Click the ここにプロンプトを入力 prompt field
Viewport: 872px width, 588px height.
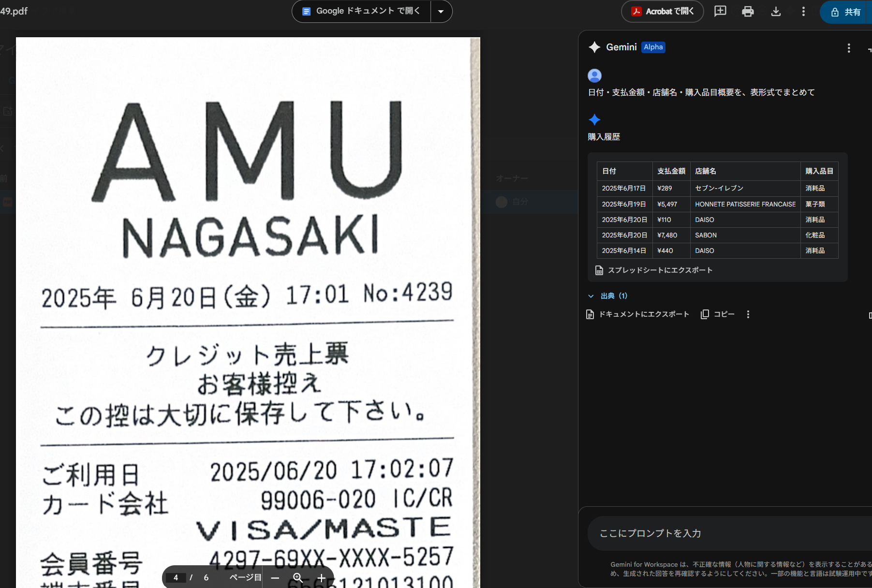(x=730, y=533)
